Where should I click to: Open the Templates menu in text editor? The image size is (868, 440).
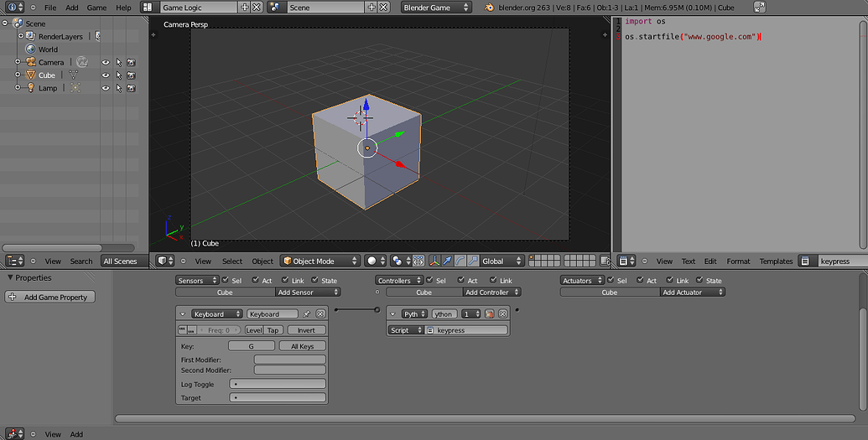point(776,261)
